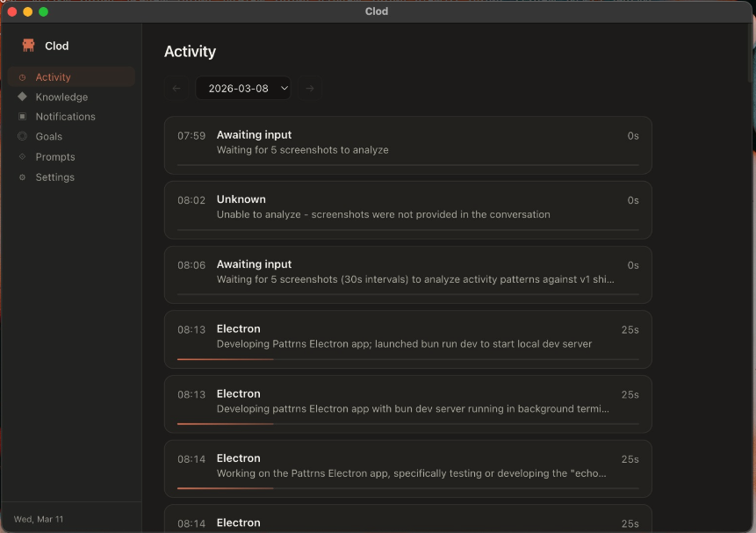This screenshot has height=533, width=756.
Task: Click progress bar of 'background termi...' entry
Action: click(408, 424)
